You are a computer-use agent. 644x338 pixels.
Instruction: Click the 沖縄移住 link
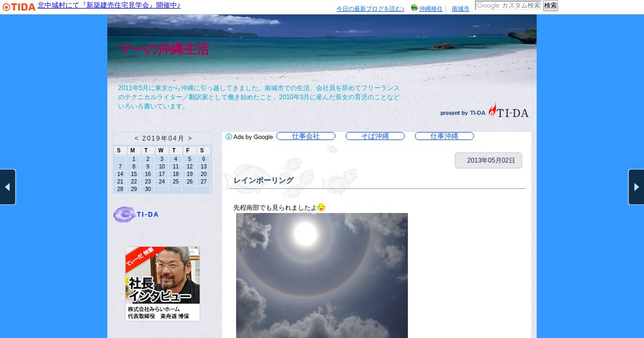(x=431, y=9)
